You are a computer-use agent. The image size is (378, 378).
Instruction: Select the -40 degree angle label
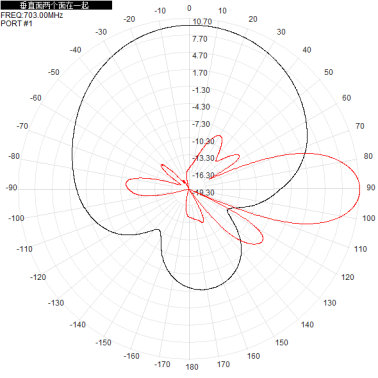point(75,50)
